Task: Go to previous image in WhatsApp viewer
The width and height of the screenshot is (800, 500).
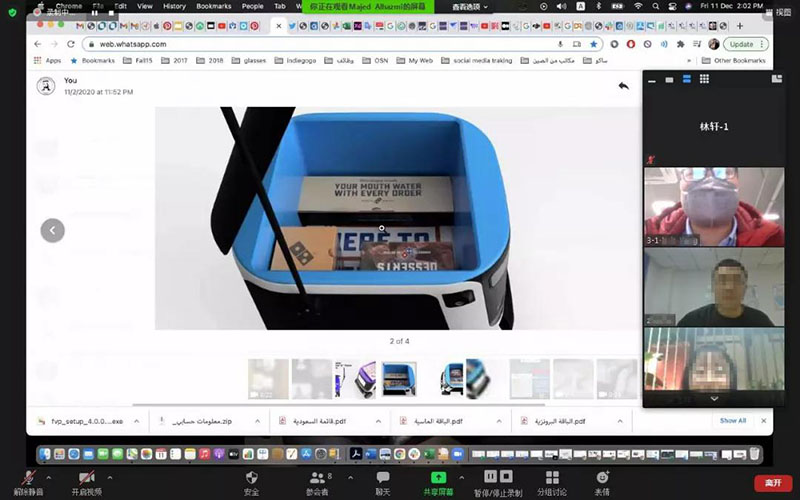Action: [x=53, y=231]
